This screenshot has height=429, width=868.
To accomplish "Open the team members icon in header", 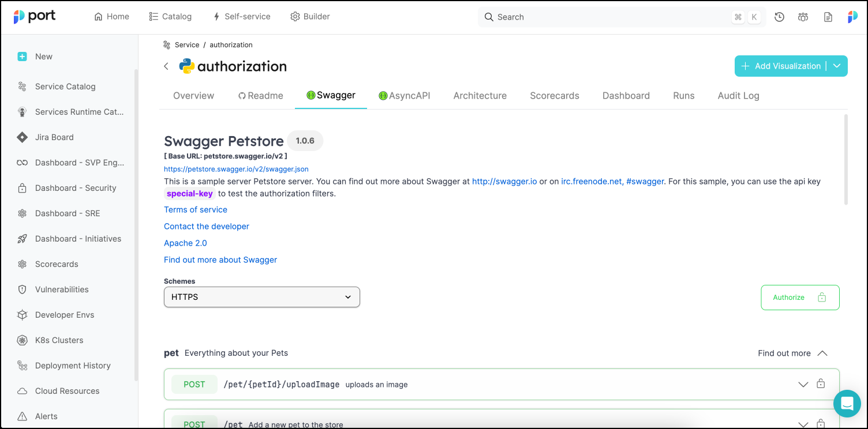I will 803,17.
